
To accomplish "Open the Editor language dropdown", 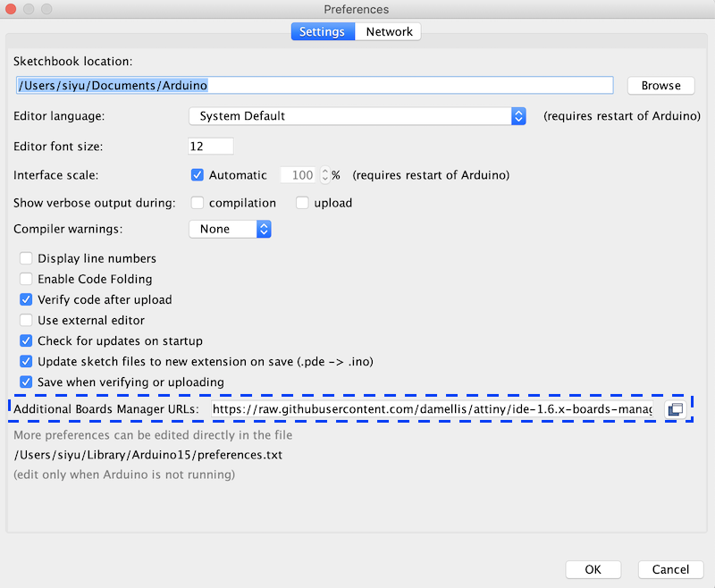I will pos(357,116).
